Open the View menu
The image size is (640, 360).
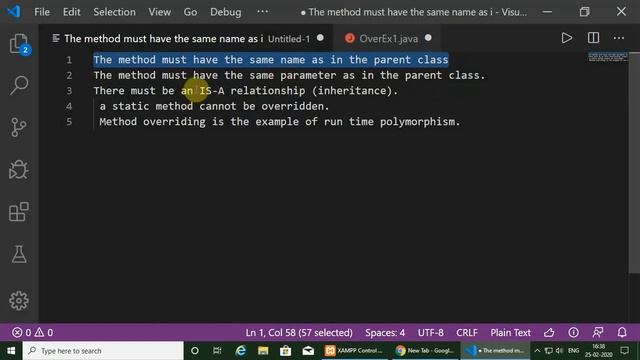[x=160, y=12]
